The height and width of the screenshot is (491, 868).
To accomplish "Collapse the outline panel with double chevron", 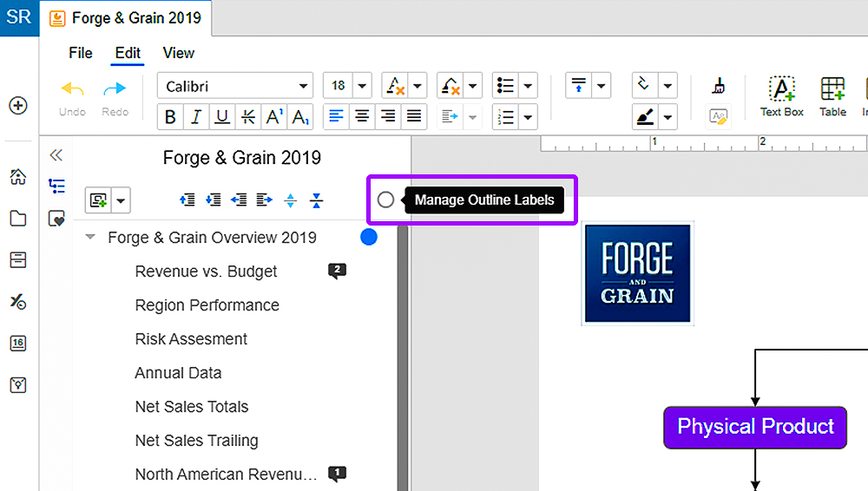I will click(x=56, y=155).
